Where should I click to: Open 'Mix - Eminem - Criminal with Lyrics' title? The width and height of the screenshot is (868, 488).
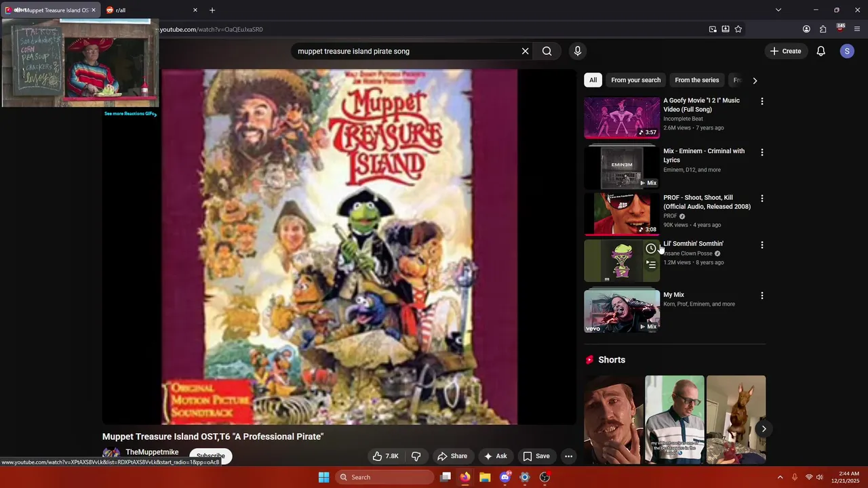pos(704,156)
